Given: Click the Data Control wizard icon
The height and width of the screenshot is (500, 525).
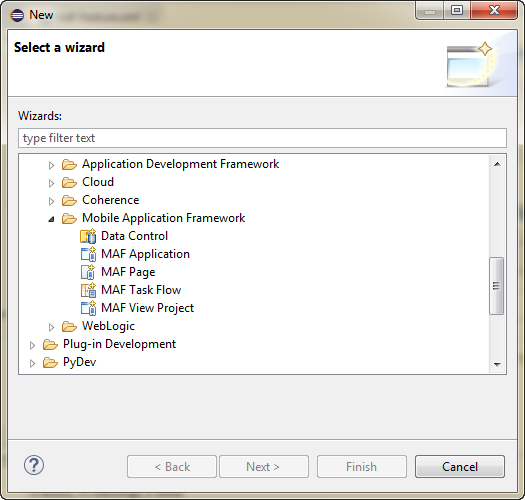Looking at the screenshot, I should pos(88,236).
